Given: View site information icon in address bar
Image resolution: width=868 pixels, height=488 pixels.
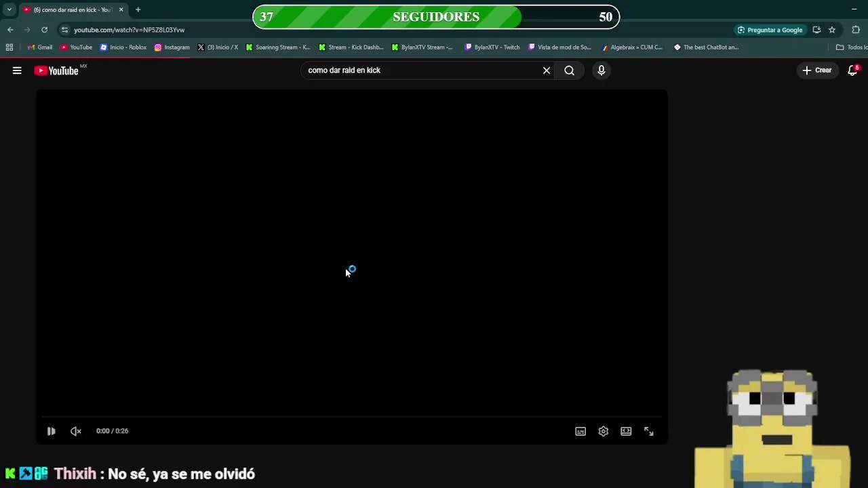Looking at the screenshot, I should (x=64, y=30).
